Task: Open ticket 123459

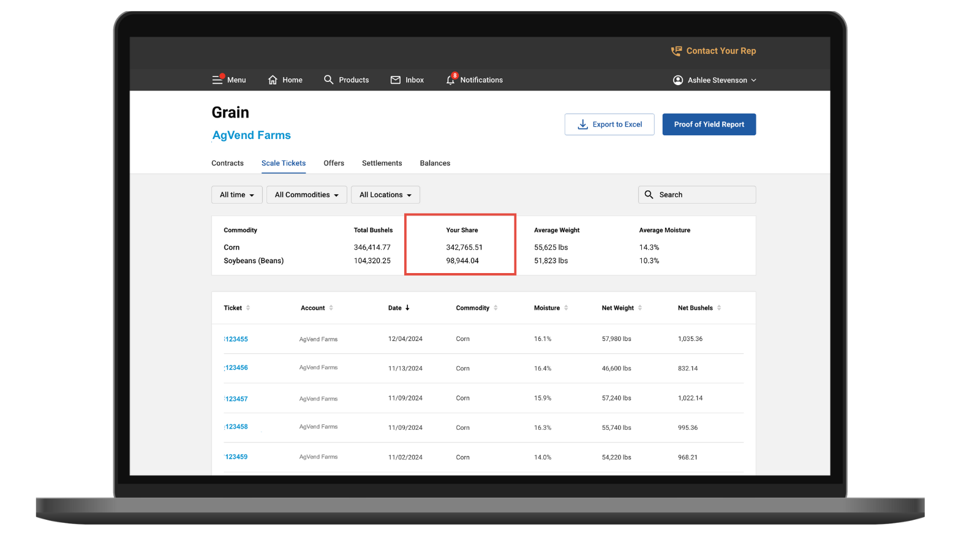Action: click(x=236, y=457)
